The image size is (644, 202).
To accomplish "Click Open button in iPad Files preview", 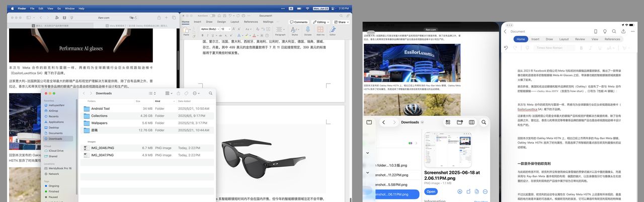I will click(431, 191).
